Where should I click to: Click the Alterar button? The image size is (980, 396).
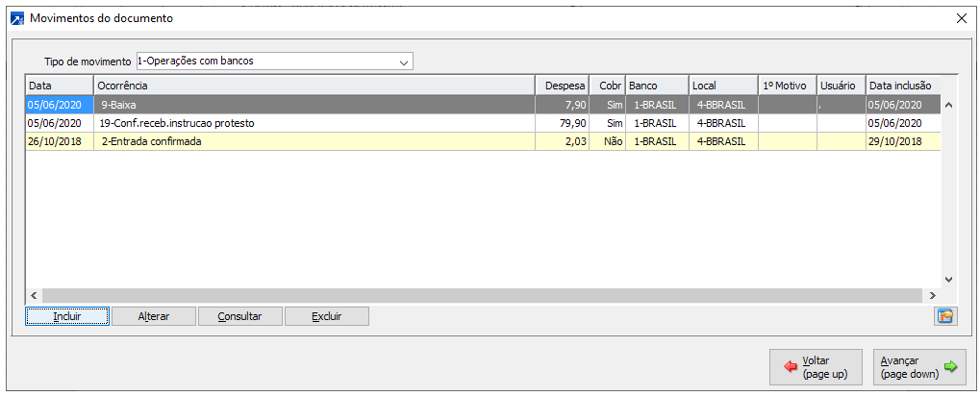tap(154, 316)
